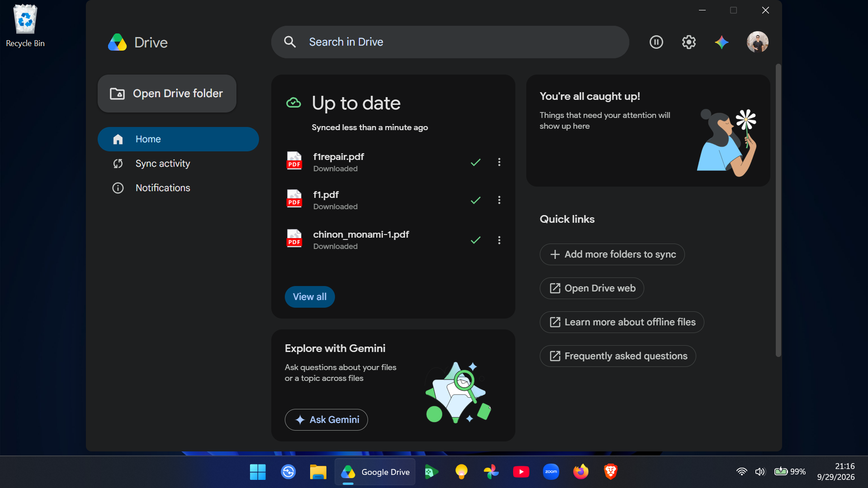Click the cloud Up to date status icon
868x488 pixels.
pyautogui.click(x=293, y=103)
